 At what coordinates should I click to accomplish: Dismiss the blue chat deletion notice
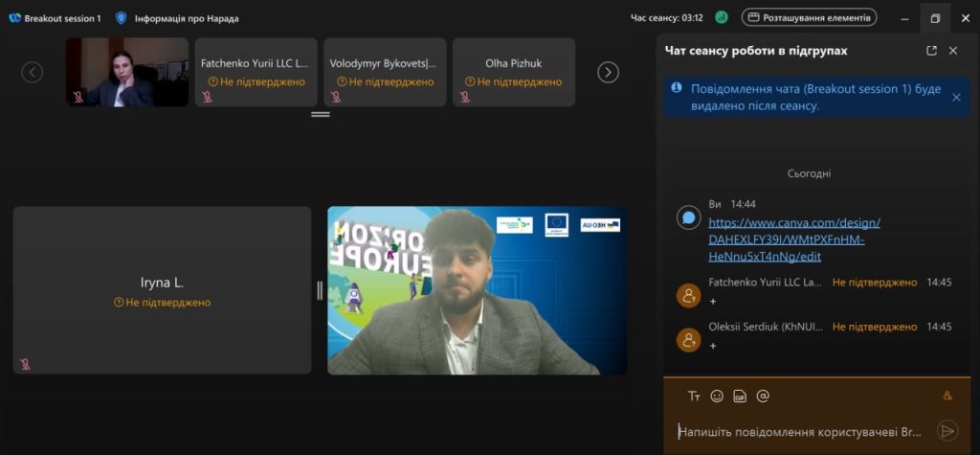click(956, 97)
